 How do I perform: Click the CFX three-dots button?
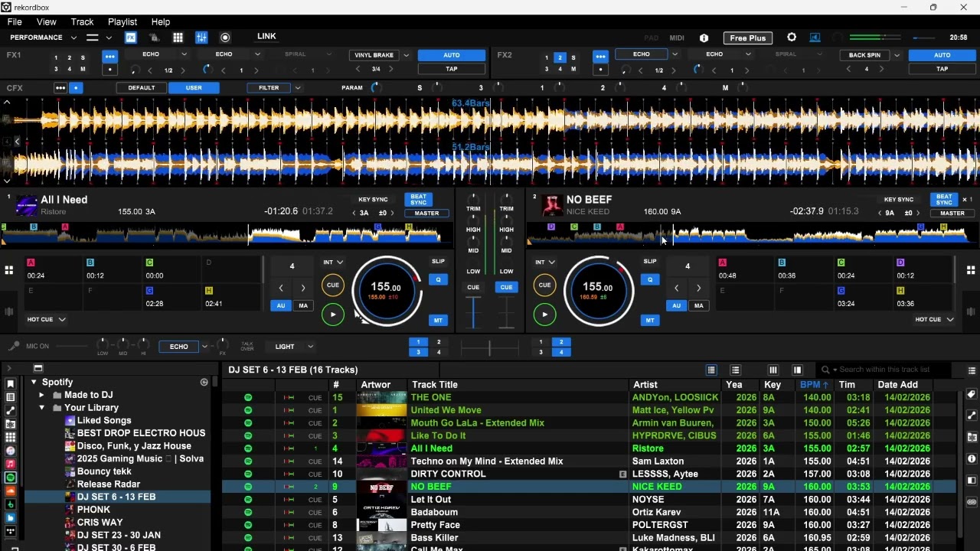point(60,88)
